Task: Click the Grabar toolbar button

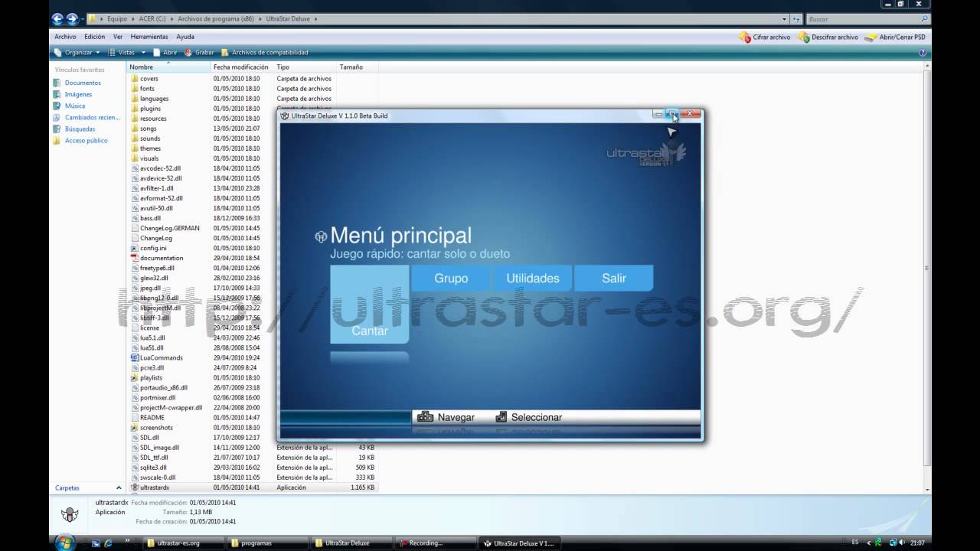Action: click(x=199, y=52)
